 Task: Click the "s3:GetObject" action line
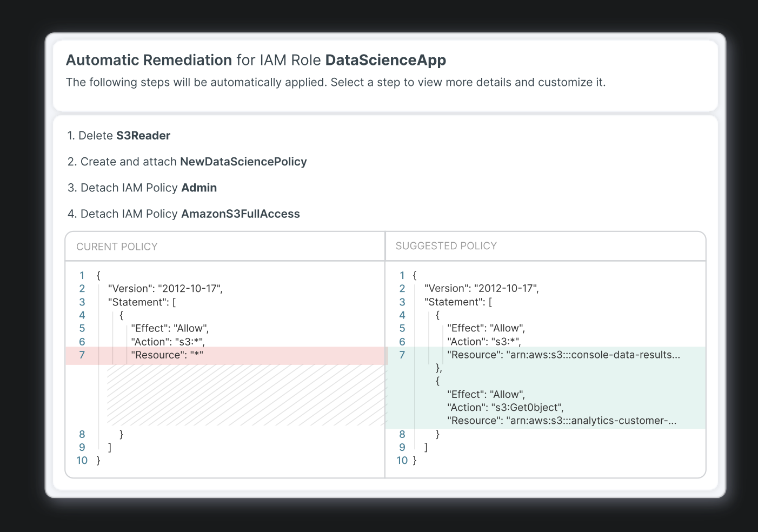pos(505,408)
